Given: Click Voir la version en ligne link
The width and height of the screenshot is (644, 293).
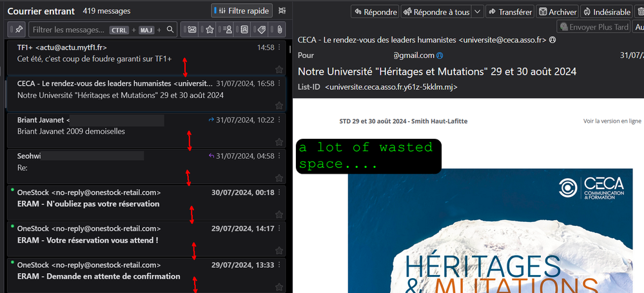Looking at the screenshot, I should coord(612,121).
